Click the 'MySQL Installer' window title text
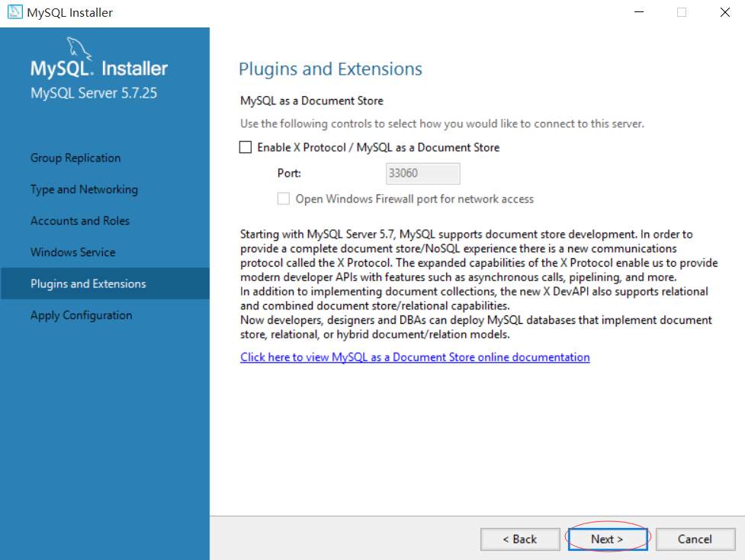Screen dimensions: 745x560 70,13
